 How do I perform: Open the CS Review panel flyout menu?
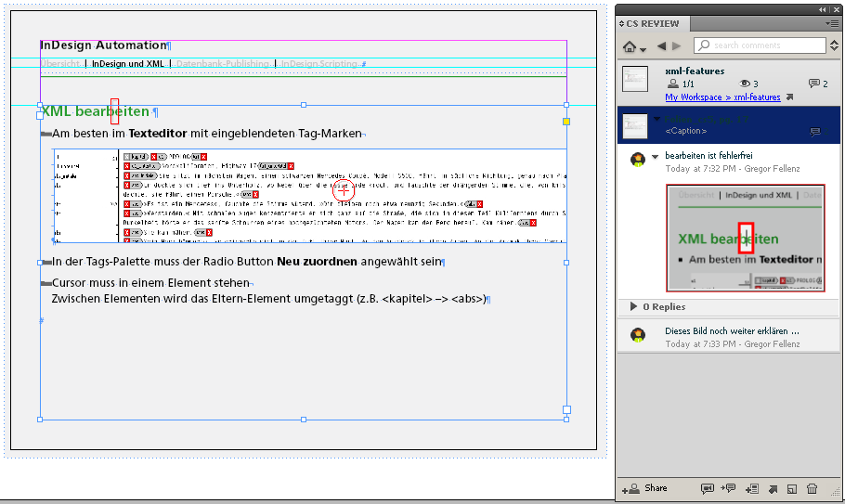[x=831, y=23]
